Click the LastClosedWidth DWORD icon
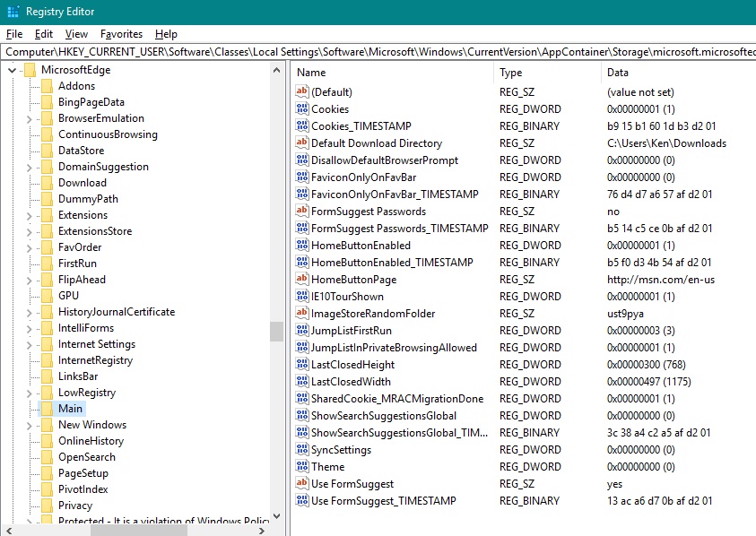 pos(302,381)
